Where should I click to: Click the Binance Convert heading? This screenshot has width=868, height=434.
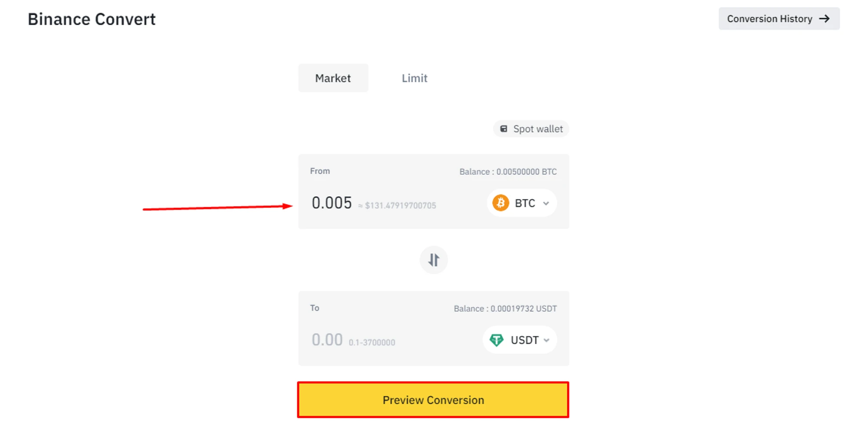pyautogui.click(x=92, y=19)
